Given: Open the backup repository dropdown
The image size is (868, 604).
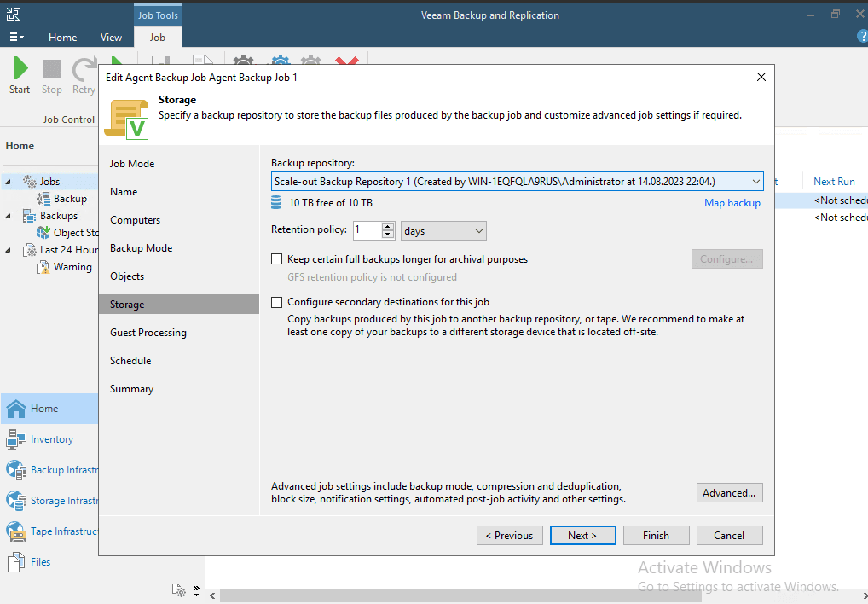Looking at the screenshot, I should [x=755, y=181].
